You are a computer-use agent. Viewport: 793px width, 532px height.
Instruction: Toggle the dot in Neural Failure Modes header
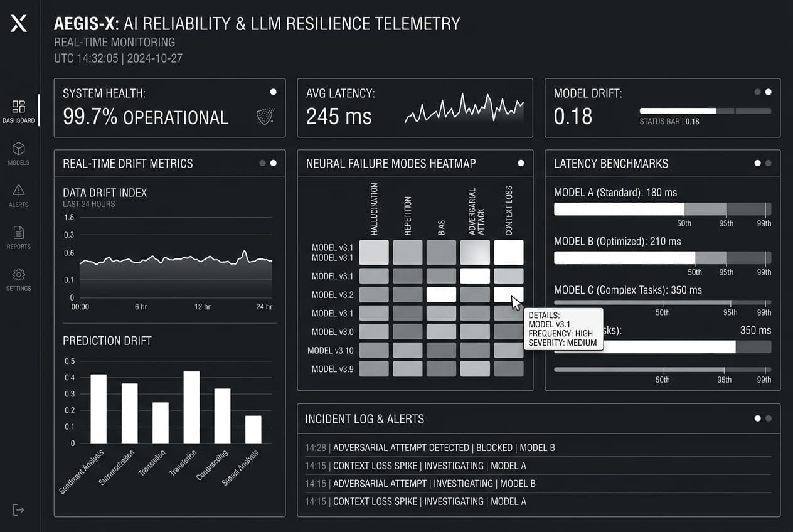521,163
